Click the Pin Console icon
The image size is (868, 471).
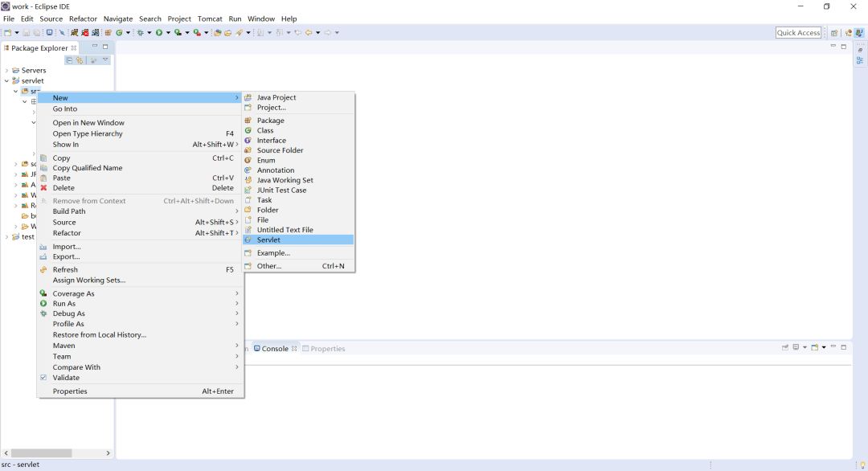click(785, 347)
